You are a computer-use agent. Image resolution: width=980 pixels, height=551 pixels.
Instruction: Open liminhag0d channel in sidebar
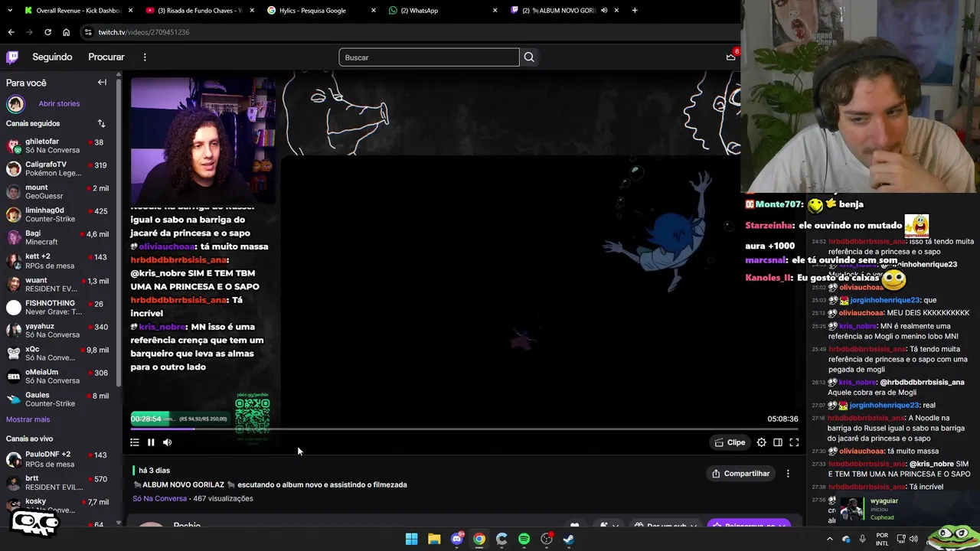tap(58, 215)
